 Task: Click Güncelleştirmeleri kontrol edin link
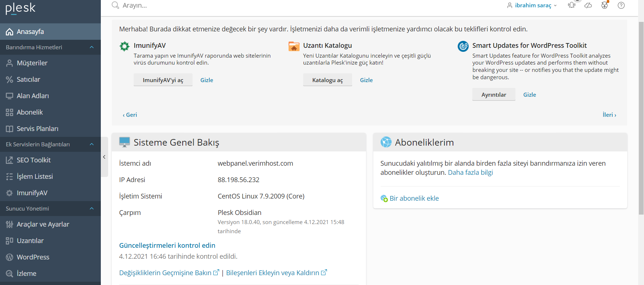tap(167, 246)
